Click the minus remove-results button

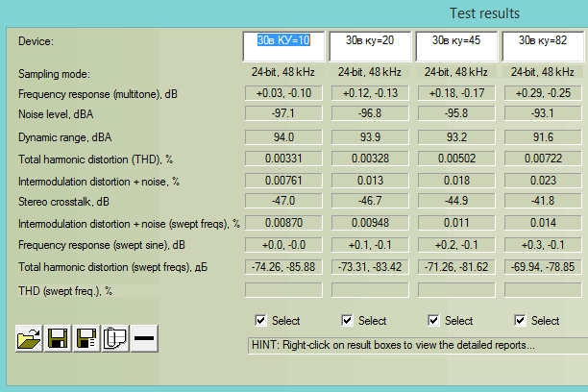(144, 339)
